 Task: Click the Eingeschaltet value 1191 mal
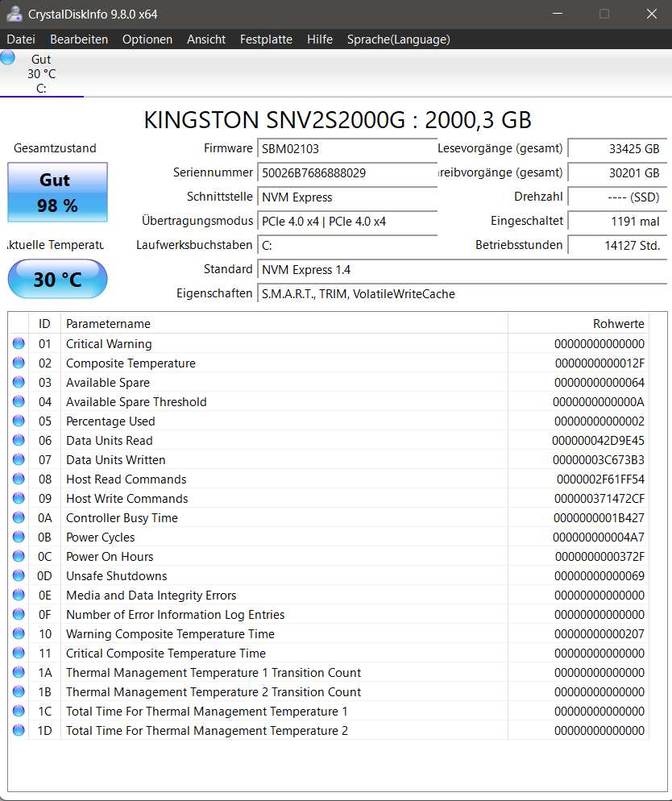[x=617, y=221]
